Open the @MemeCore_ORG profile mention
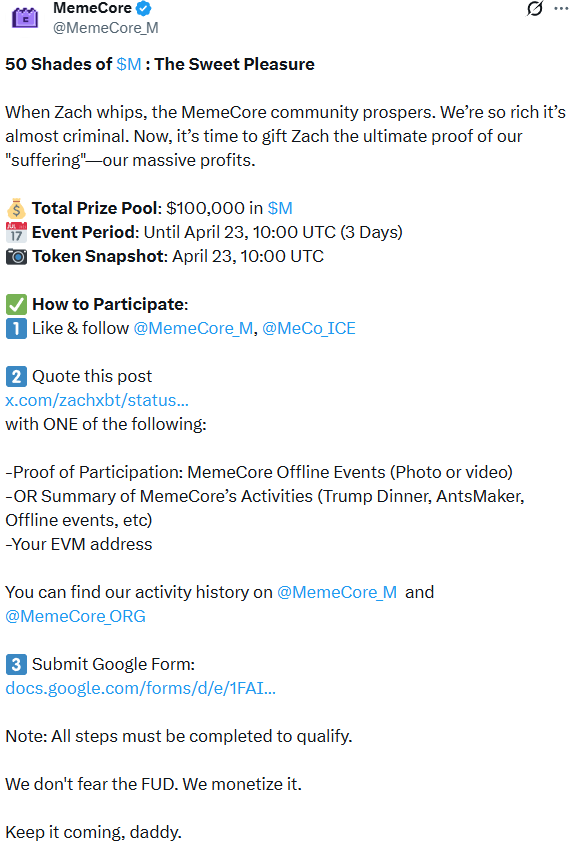 75,616
